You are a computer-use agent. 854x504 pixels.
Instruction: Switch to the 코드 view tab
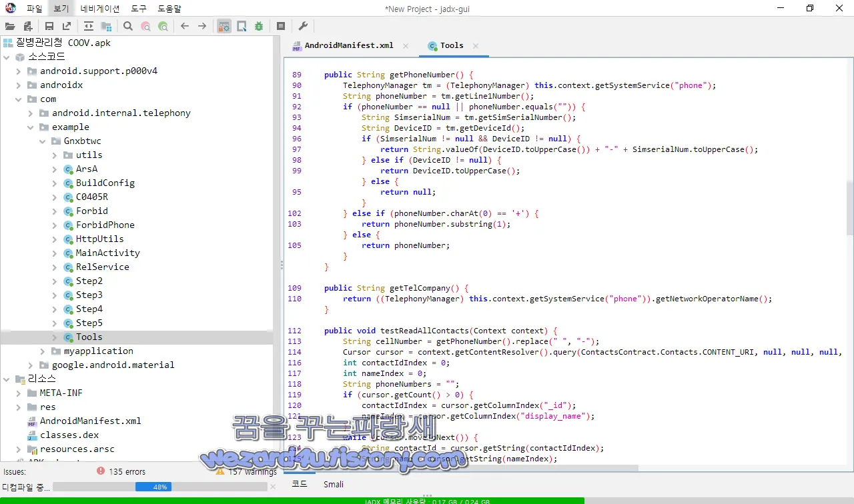[x=300, y=485]
